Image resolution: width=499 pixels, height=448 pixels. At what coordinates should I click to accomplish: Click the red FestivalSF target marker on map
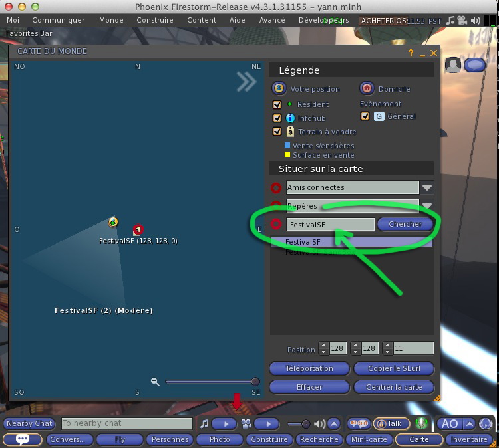point(138,229)
